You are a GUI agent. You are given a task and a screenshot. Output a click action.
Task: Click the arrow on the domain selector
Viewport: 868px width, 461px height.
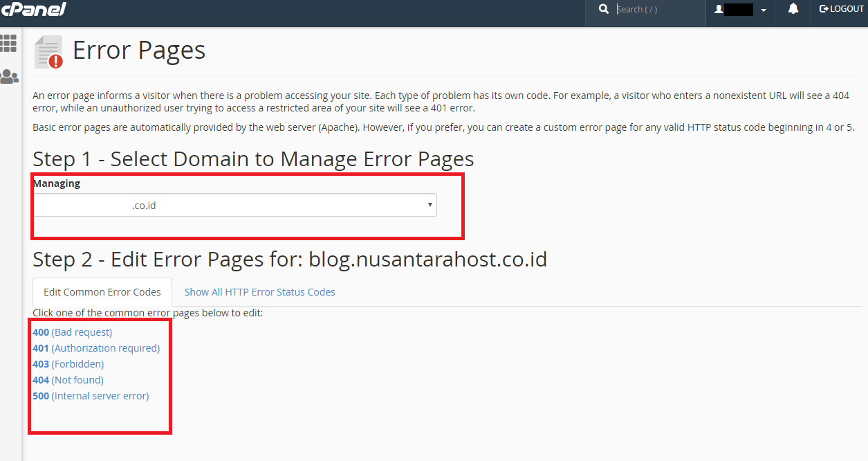[x=430, y=205]
